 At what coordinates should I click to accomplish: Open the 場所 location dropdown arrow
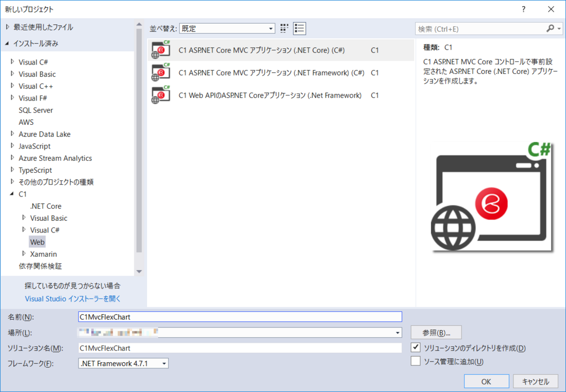coord(398,332)
